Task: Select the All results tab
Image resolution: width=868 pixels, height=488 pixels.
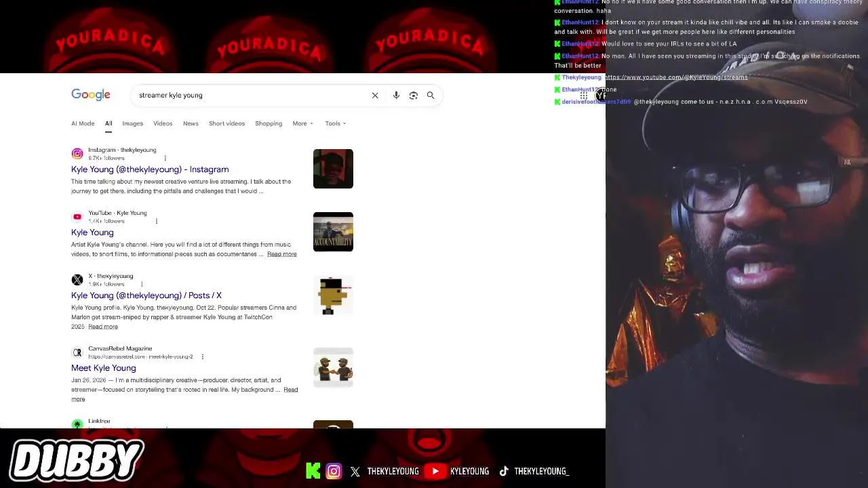Action: [x=108, y=123]
